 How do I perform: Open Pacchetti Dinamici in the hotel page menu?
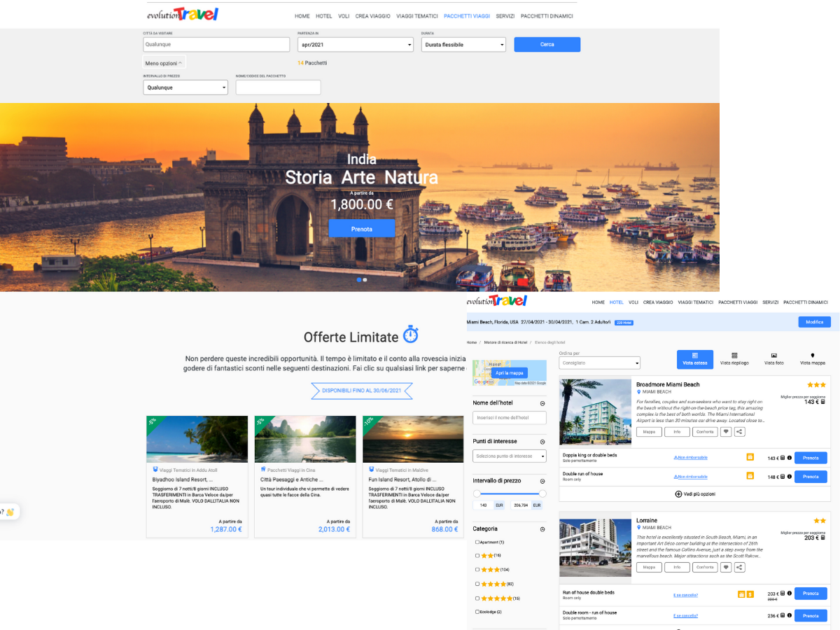(805, 302)
